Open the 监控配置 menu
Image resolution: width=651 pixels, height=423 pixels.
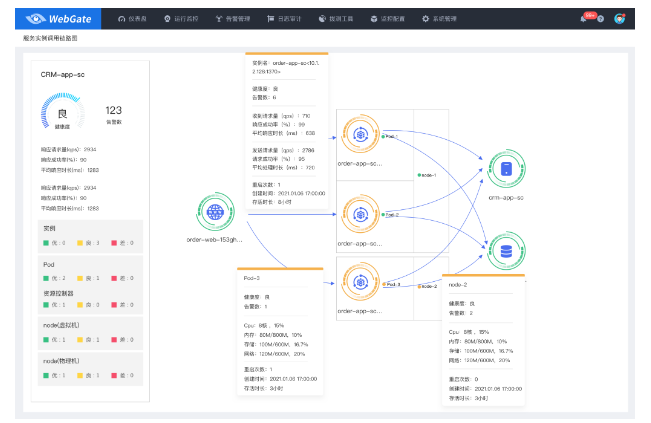pyautogui.click(x=387, y=19)
